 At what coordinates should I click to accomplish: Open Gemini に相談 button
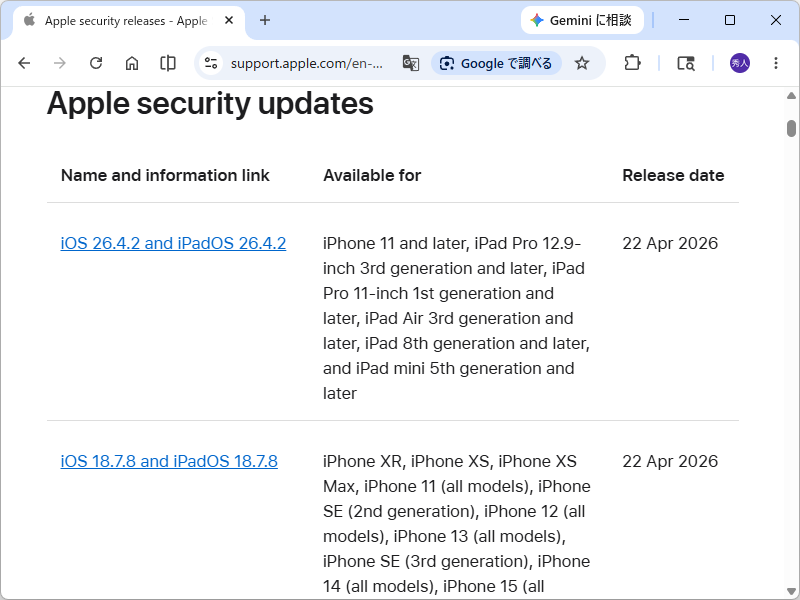pyautogui.click(x=582, y=20)
